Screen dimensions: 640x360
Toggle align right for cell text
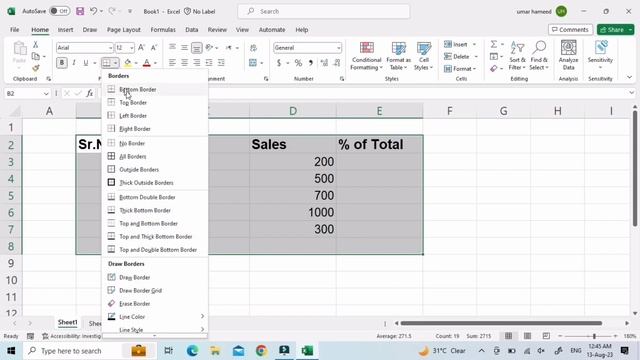(x=197, y=62)
